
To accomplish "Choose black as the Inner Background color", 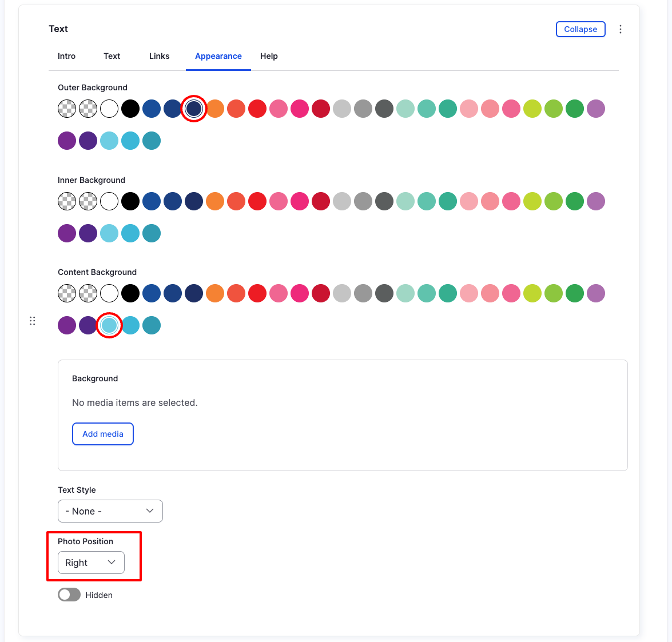I will tap(130, 201).
